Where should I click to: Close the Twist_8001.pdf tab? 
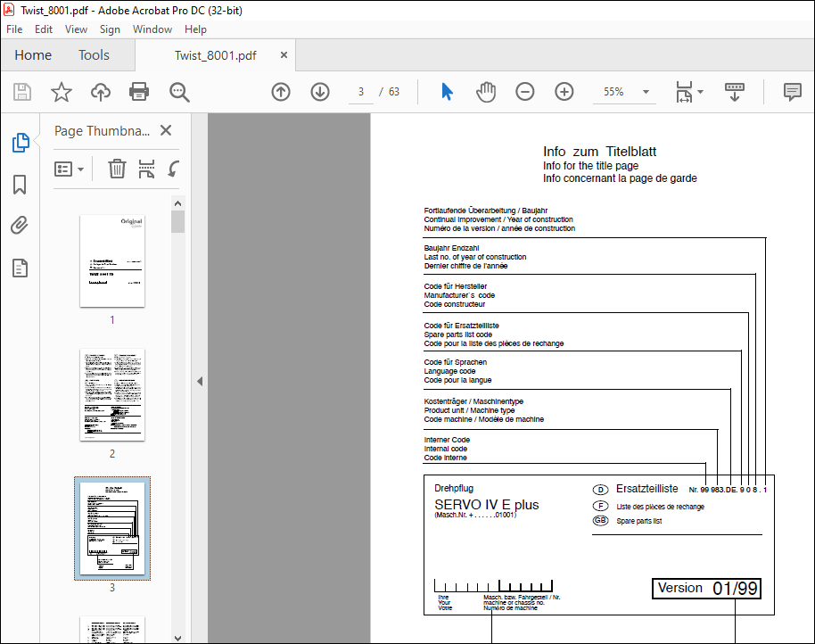tap(284, 54)
